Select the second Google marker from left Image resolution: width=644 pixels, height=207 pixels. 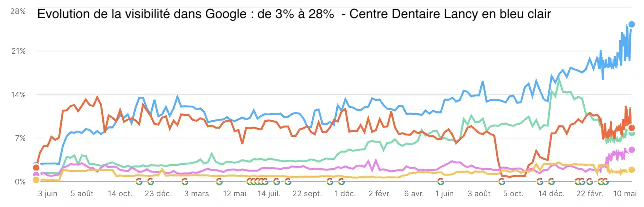click(x=151, y=182)
